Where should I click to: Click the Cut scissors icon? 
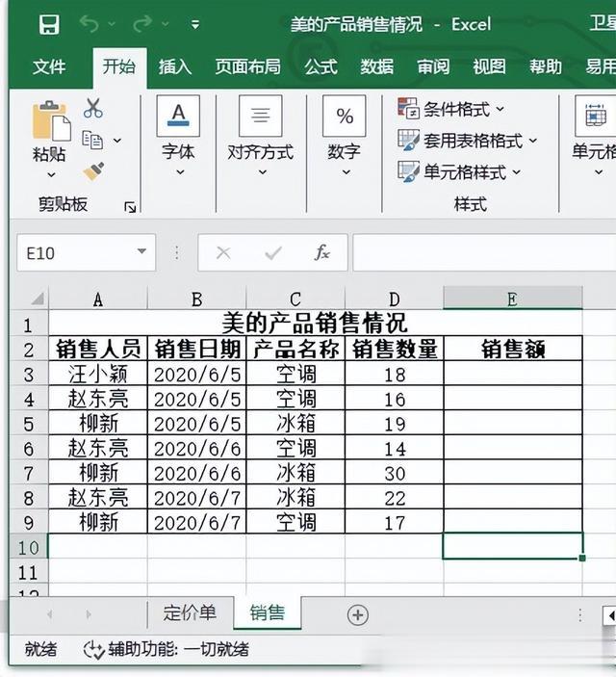coord(93,108)
